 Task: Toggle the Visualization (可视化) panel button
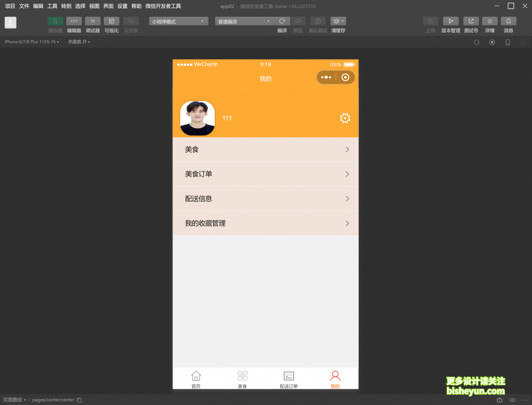coord(111,21)
